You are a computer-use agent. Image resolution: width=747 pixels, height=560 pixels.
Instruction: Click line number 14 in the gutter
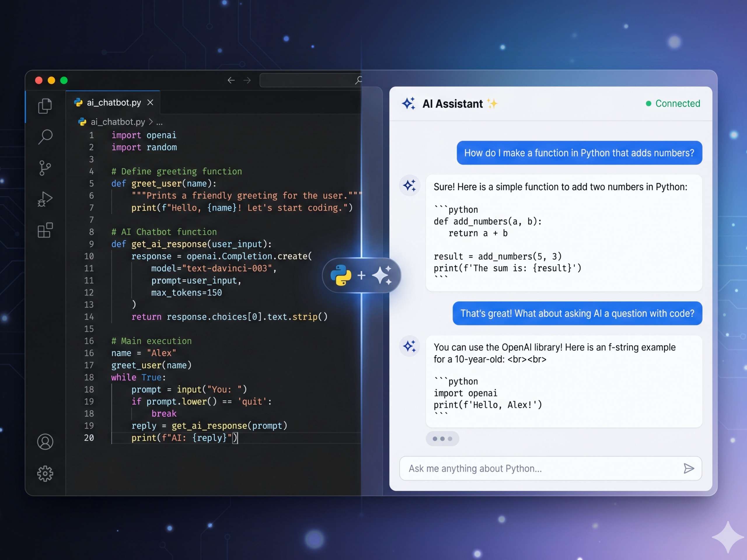[x=89, y=317]
